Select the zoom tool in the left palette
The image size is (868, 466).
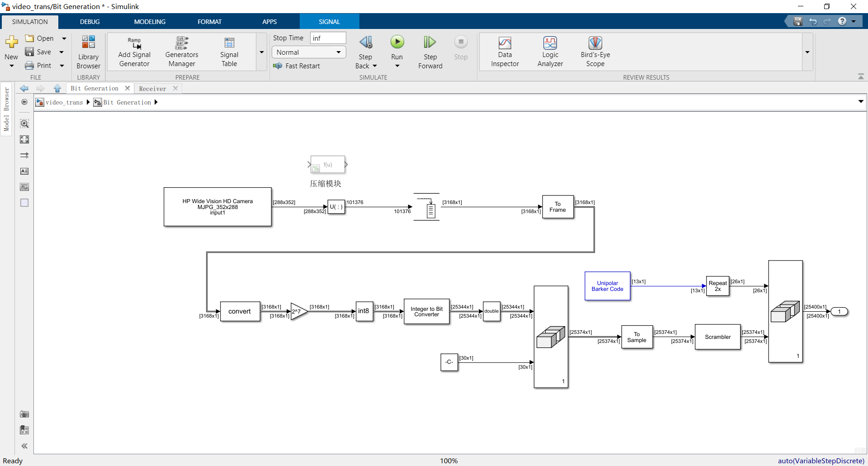(24, 123)
